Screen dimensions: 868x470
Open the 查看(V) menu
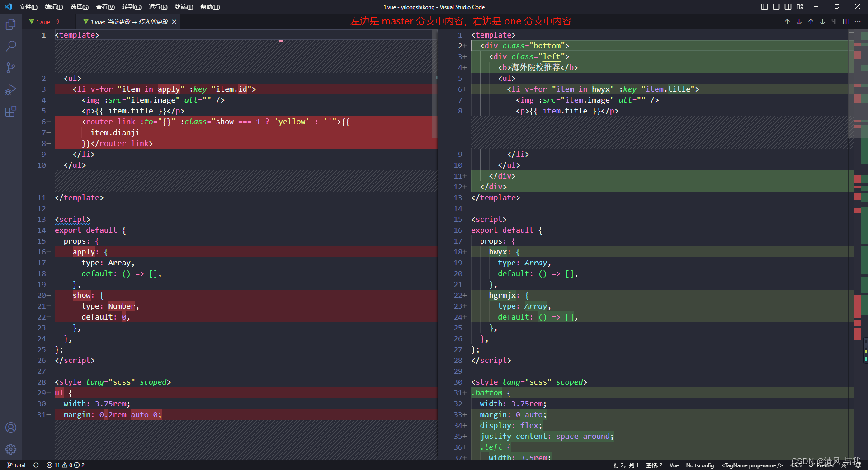click(105, 7)
